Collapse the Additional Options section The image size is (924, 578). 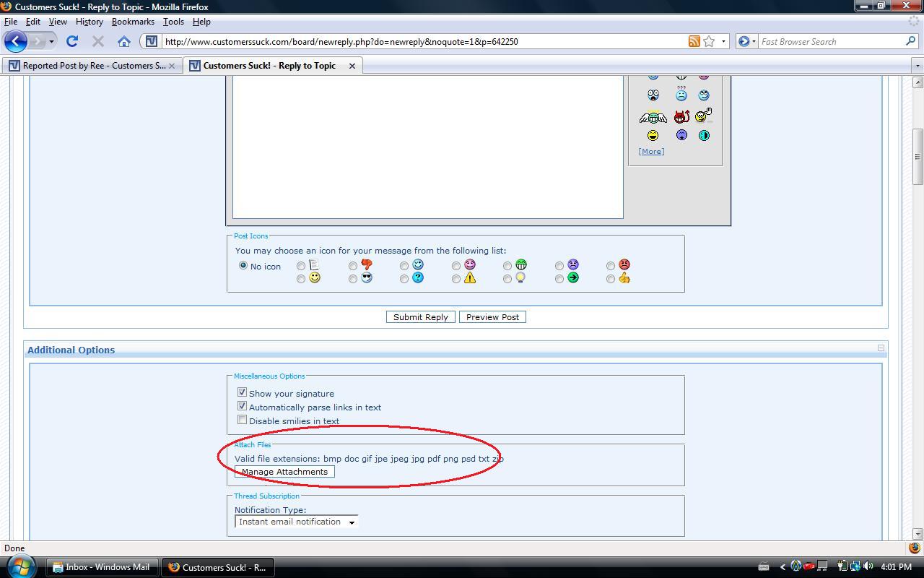(x=881, y=348)
